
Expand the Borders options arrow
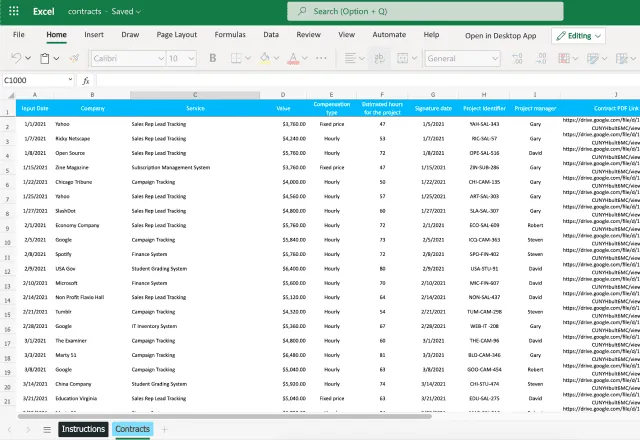point(248,58)
